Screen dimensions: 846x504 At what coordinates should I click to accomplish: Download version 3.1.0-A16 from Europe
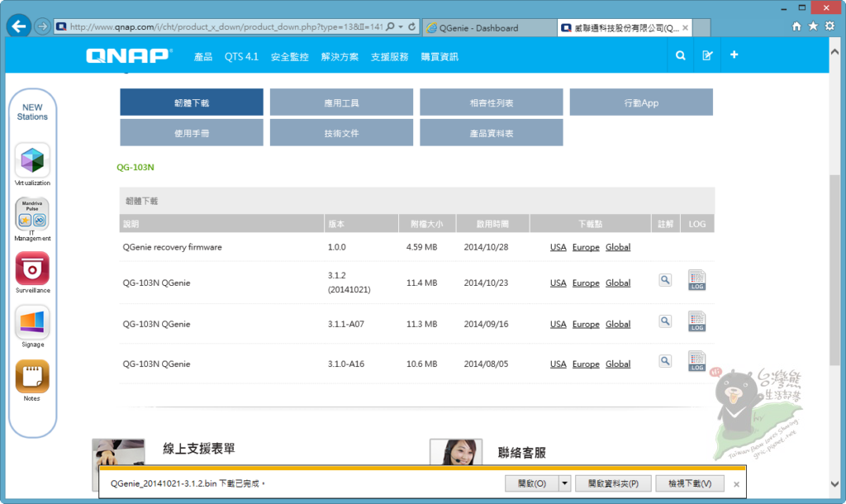point(586,364)
